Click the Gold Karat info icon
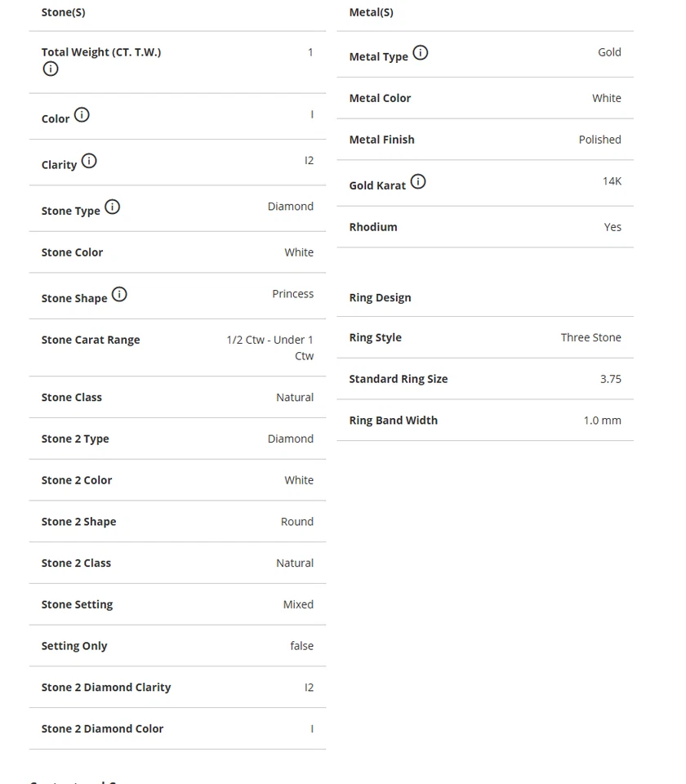The image size is (686, 784). 418,181
